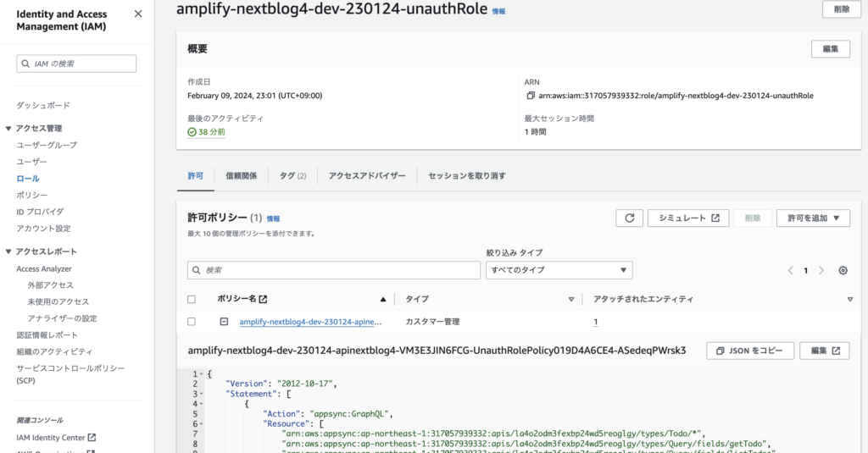Open 外部アクセス in the sidebar

pyautogui.click(x=50, y=285)
